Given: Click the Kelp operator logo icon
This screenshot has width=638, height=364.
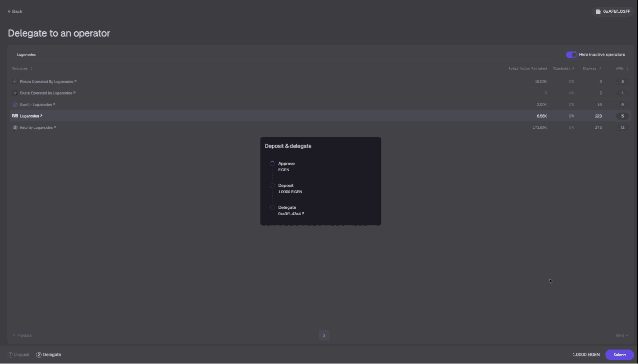Looking at the screenshot, I should coord(15,127).
